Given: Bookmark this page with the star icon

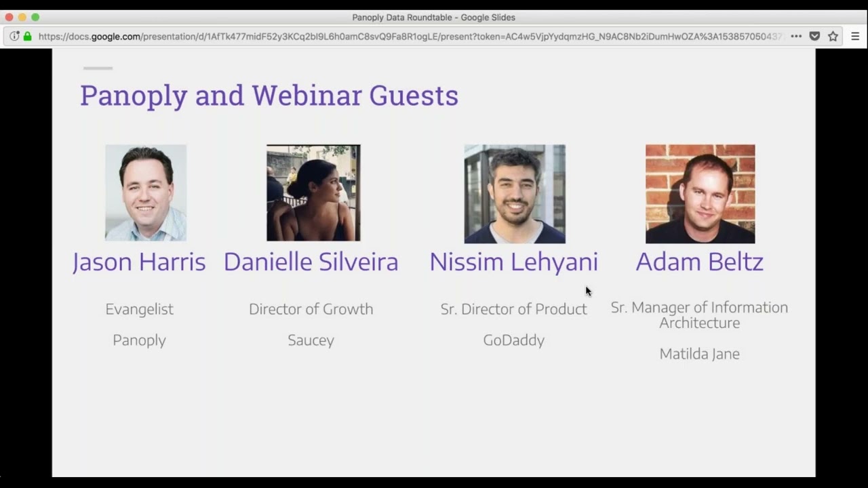Looking at the screenshot, I should pyautogui.click(x=833, y=37).
